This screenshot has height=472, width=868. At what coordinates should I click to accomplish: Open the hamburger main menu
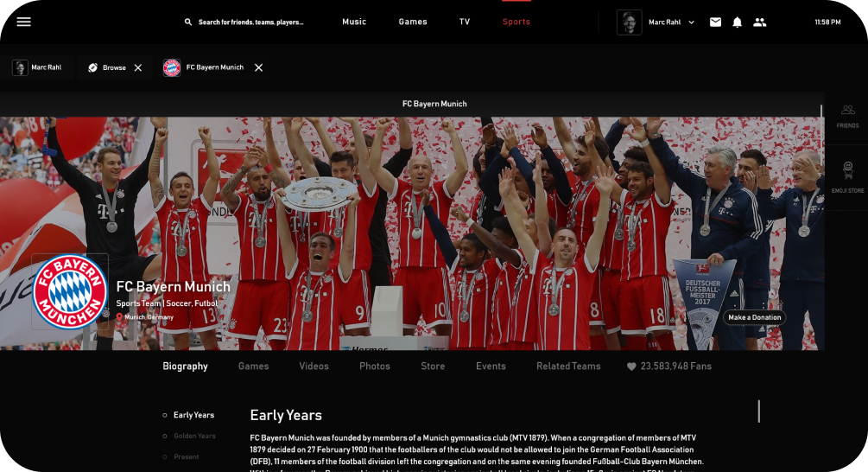tap(23, 22)
